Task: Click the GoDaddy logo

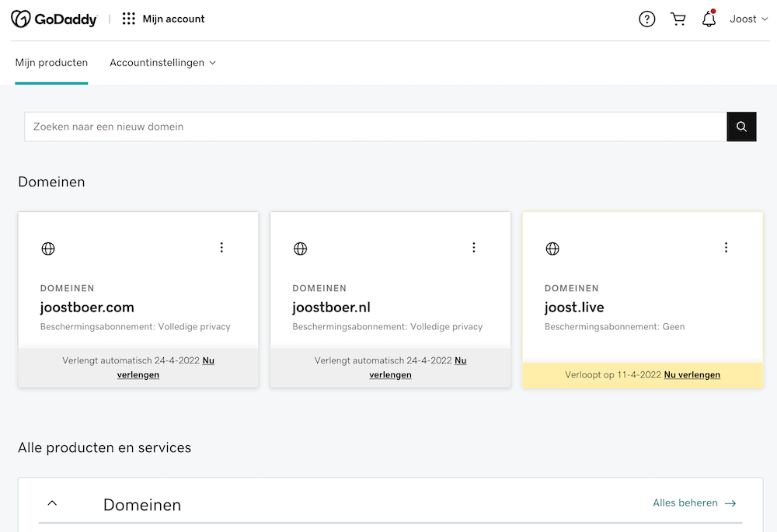Action: [54, 19]
